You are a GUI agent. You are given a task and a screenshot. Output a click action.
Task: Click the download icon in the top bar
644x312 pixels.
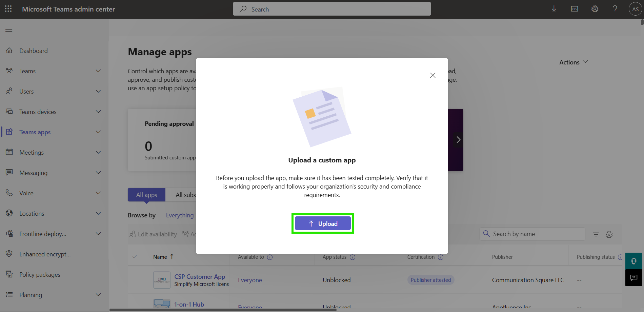coord(554,9)
